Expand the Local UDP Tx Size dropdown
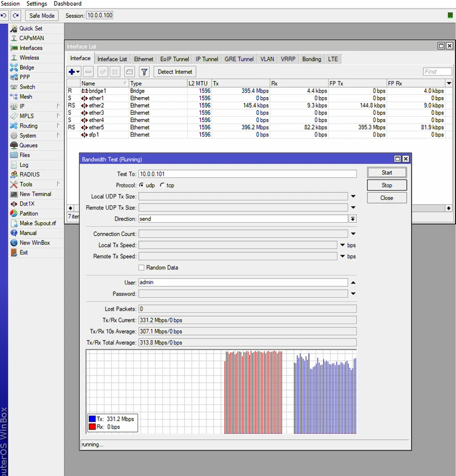The image size is (456, 476). (353, 196)
